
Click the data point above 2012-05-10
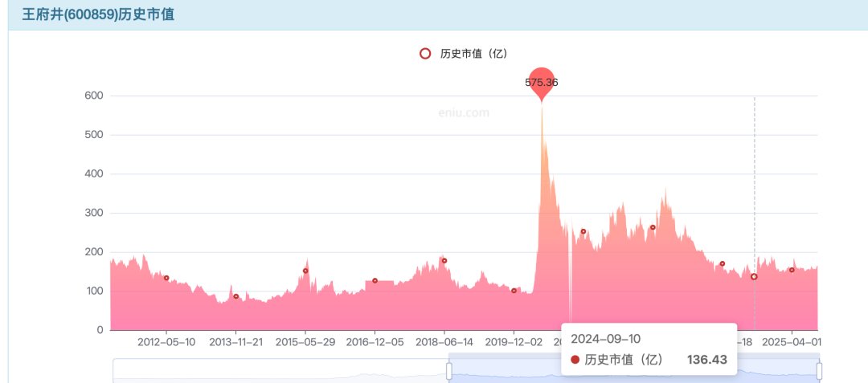coord(166,278)
